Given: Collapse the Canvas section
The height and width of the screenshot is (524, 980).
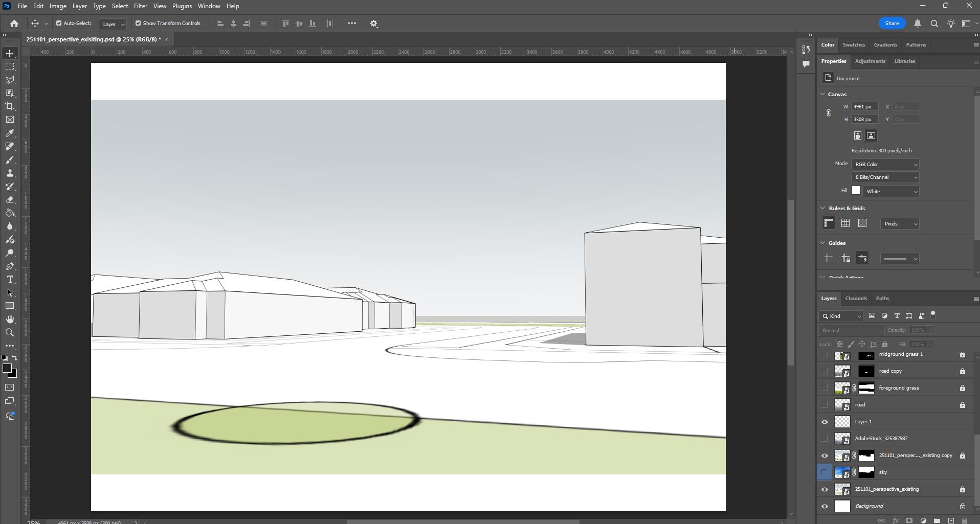Looking at the screenshot, I should [822, 94].
